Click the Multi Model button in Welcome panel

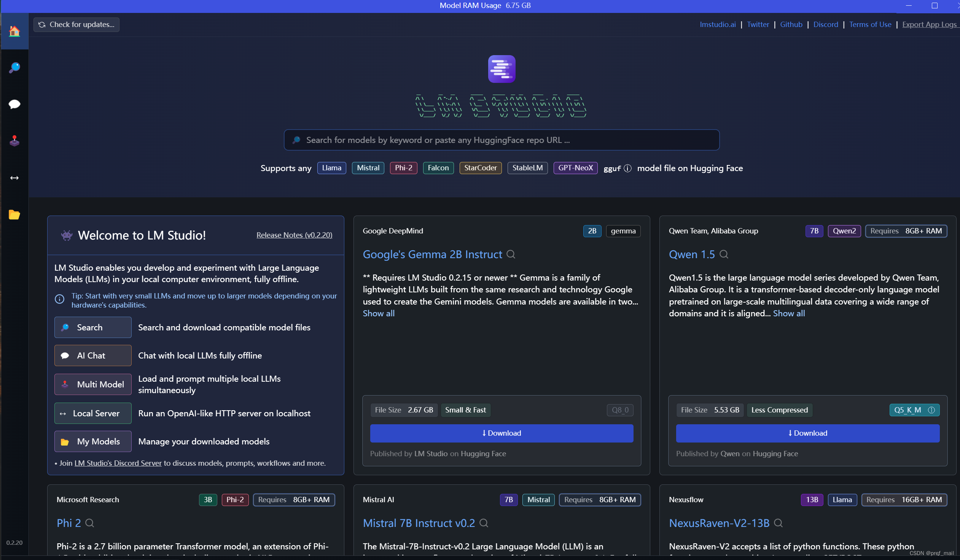[x=93, y=384]
